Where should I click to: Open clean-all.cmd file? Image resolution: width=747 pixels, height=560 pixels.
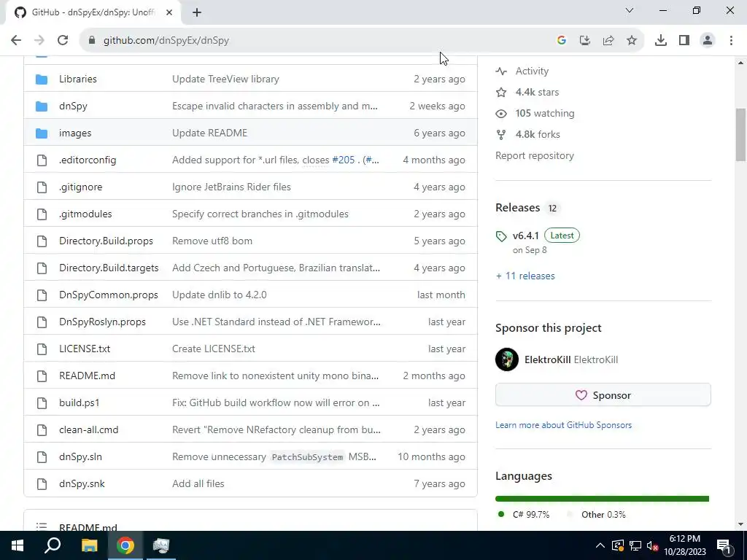tap(88, 429)
